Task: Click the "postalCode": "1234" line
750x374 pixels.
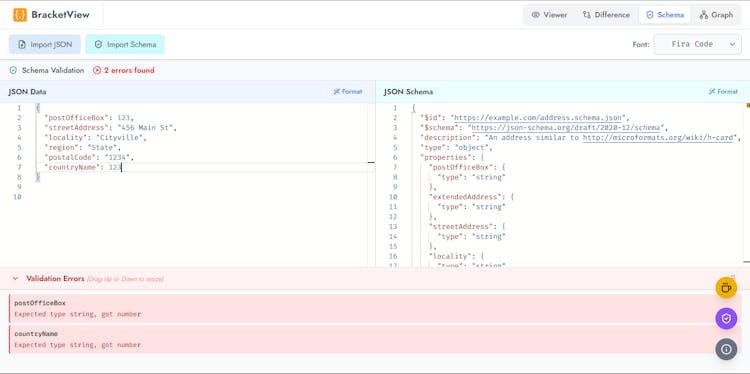Action: pos(89,157)
